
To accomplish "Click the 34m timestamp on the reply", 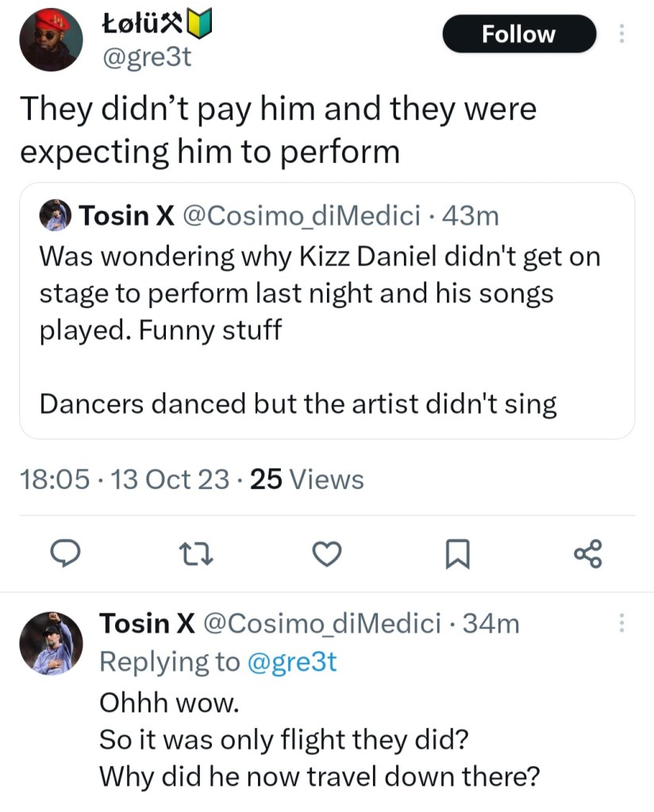I will (490, 624).
